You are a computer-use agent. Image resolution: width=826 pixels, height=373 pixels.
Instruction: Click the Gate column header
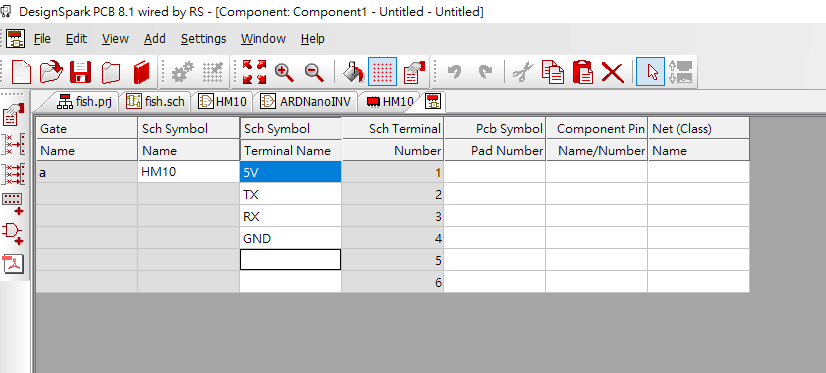[86, 129]
